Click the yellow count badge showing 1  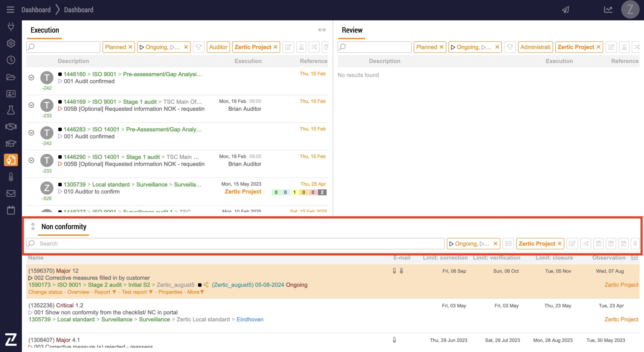(294, 192)
